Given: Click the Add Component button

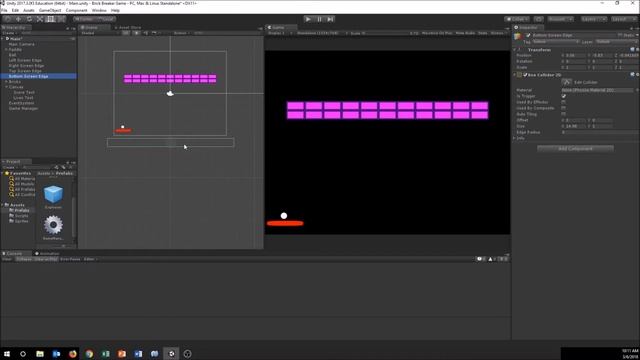Looking at the screenshot, I should pos(575,149).
